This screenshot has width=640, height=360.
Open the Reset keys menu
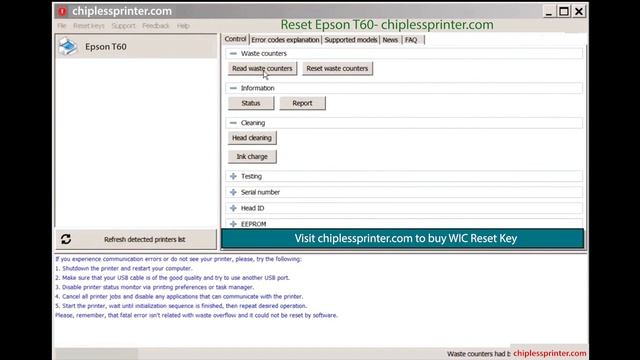tap(89, 26)
